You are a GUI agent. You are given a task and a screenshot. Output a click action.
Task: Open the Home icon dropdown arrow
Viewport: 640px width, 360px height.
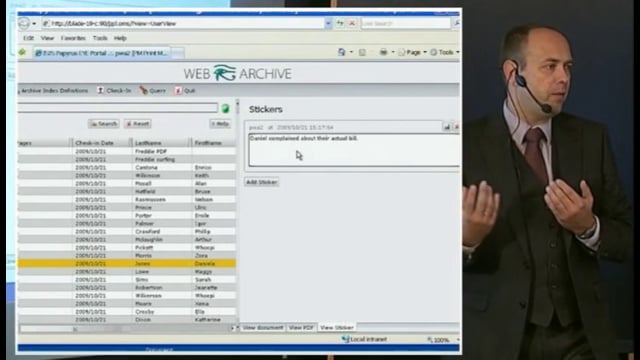click(x=351, y=52)
